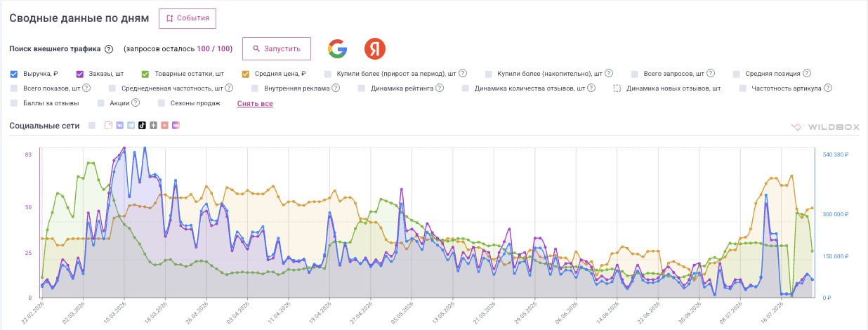Click the Сводные данные по дням heading
The image size is (868, 330).
tap(79, 18)
